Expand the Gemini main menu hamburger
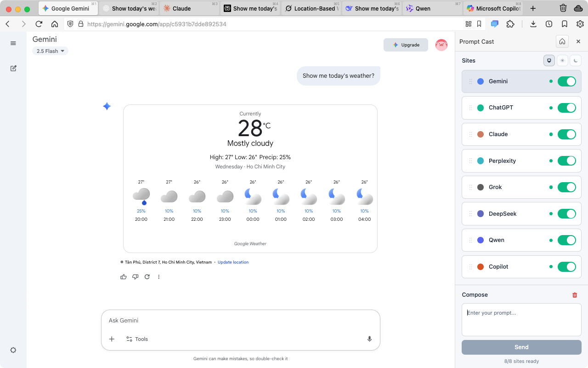Image resolution: width=588 pixels, height=368 pixels. coord(13,43)
